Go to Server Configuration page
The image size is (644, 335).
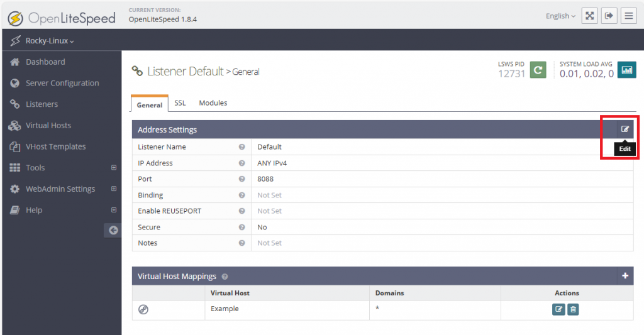pos(62,83)
